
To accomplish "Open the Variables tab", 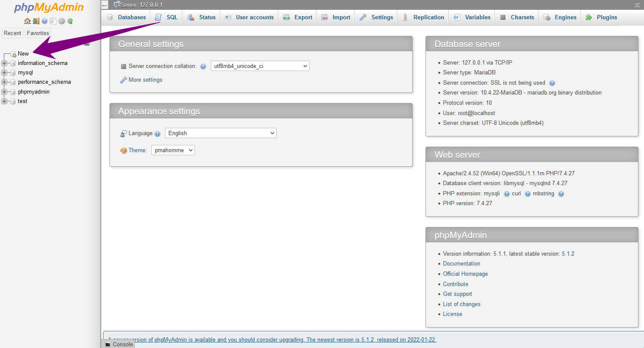I will [x=472, y=18].
